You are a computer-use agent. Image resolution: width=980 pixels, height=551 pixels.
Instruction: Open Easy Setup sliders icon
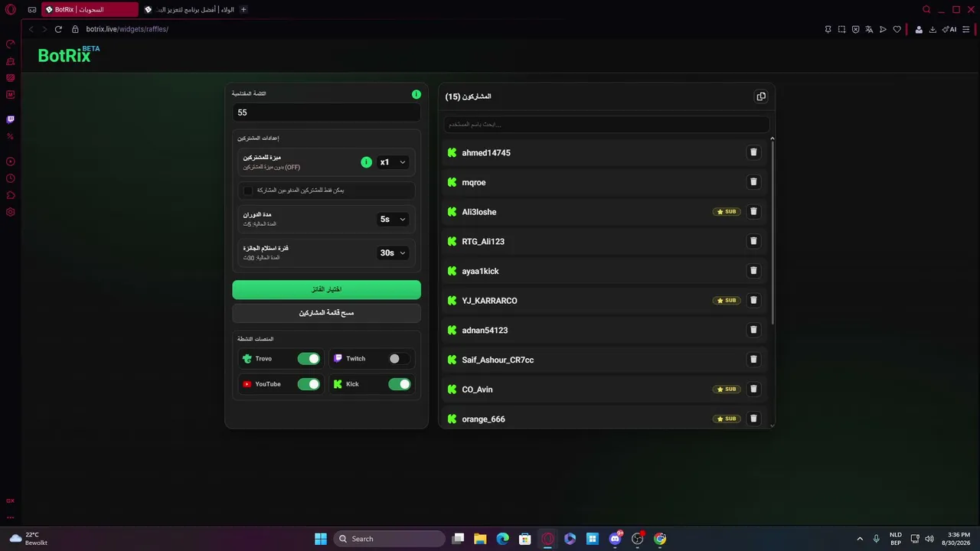pyautogui.click(x=968, y=29)
